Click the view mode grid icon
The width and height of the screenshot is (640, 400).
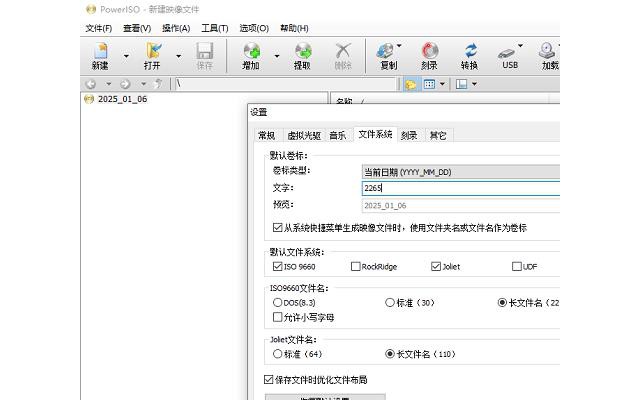click(x=429, y=84)
